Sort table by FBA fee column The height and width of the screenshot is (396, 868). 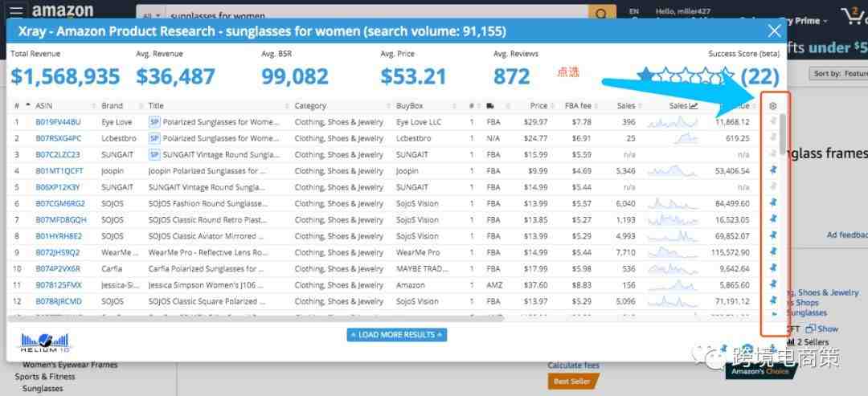tap(578, 106)
